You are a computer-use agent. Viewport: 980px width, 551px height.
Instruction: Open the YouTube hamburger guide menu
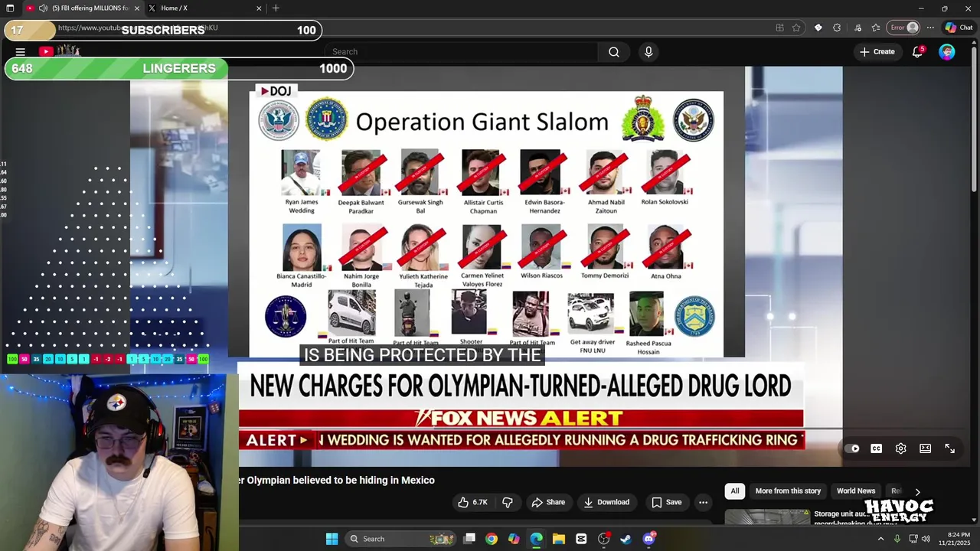[x=21, y=52]
